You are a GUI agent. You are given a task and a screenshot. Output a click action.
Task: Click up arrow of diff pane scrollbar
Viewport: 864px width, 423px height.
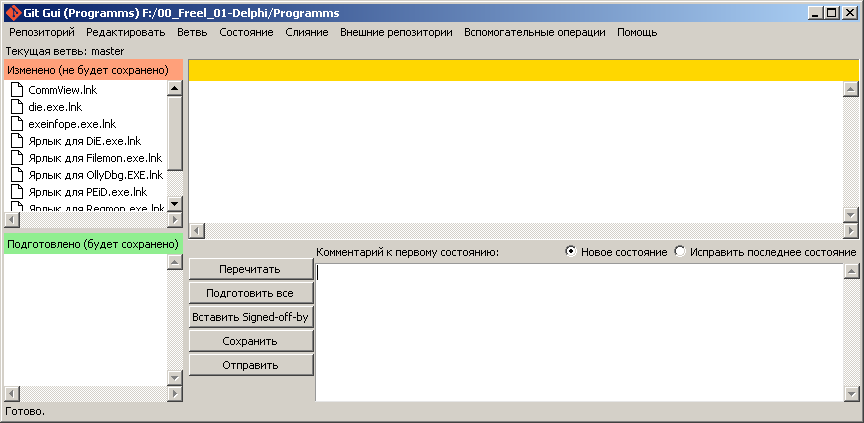click(x=851, y=89)
